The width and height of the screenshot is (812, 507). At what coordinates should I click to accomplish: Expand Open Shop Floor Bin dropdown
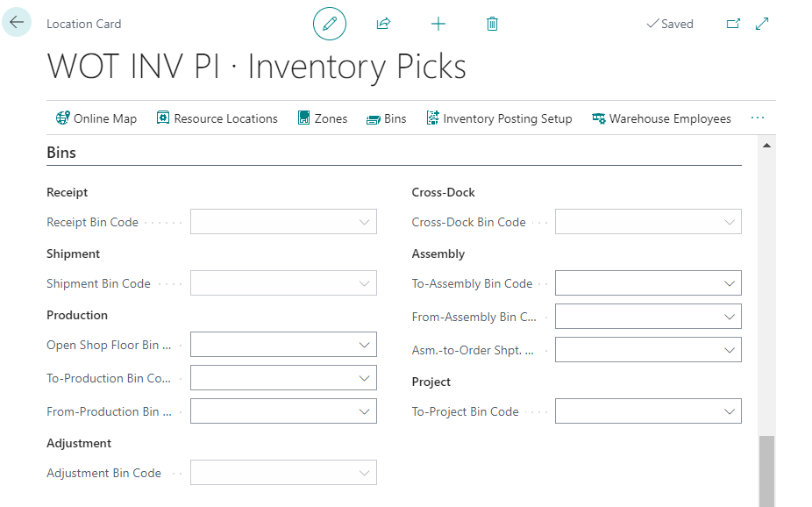click(x=365, y=345)
